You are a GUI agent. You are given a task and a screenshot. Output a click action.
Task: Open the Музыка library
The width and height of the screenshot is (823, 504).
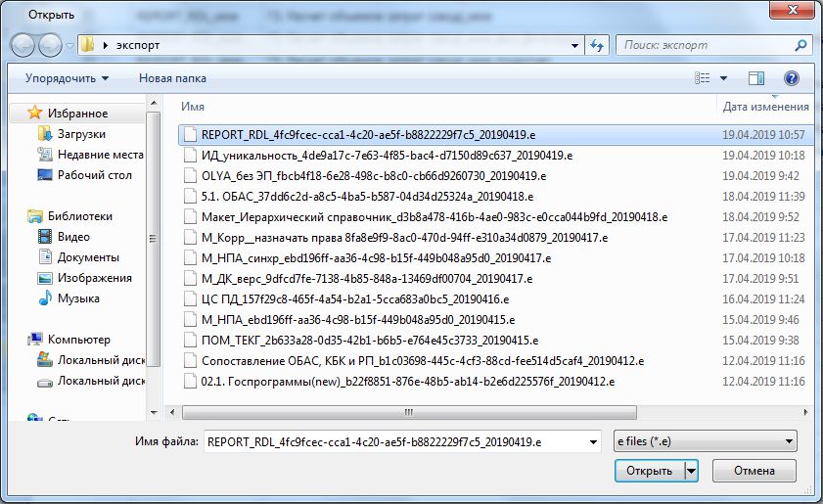coord(78,298)
